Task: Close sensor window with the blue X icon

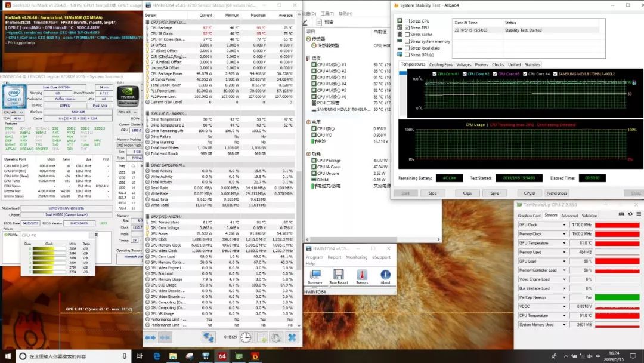Action: point(292,337)
